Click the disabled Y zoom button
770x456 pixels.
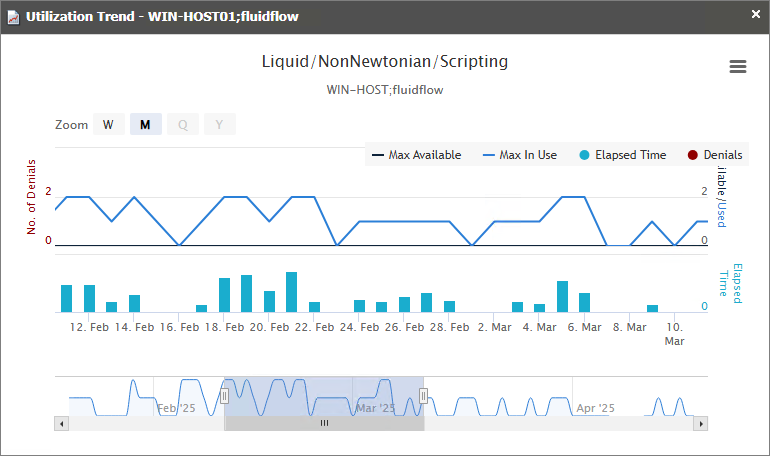[220, 124]
